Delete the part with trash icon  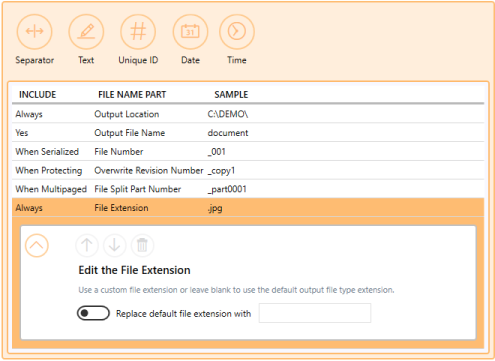[142, 245]
